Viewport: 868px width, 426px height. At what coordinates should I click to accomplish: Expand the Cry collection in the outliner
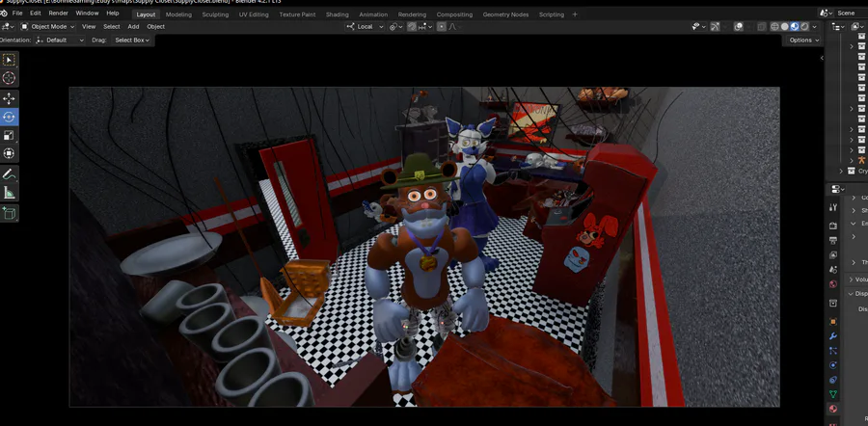pyautogui.click(x=841, y=171)
